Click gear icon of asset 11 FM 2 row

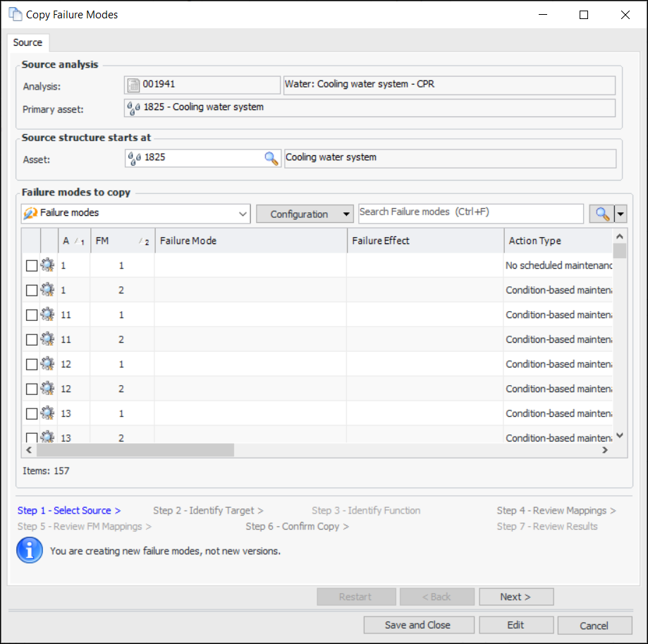tap(48, 339)
